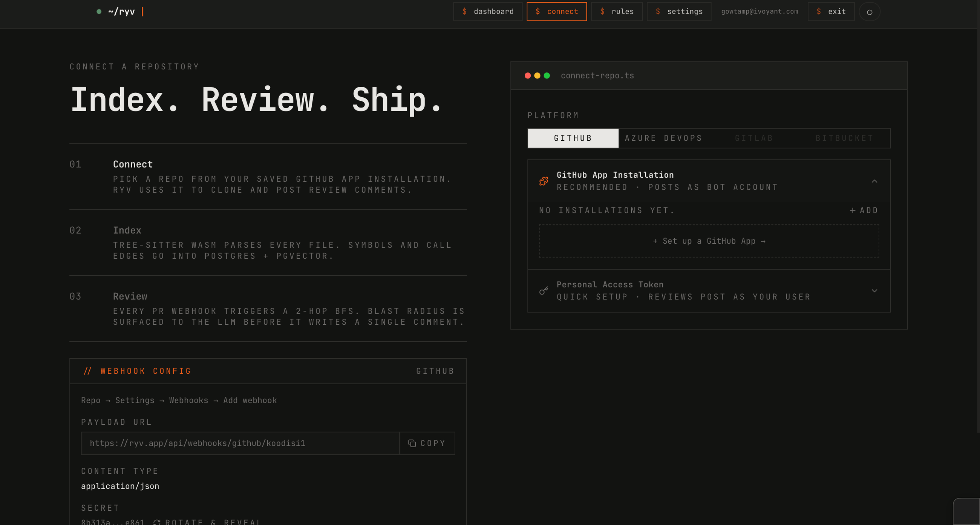The height and width of the screenshot is (525, 980).
Task: Toggle the round theme icon beside exit
Action: point(870,12)
